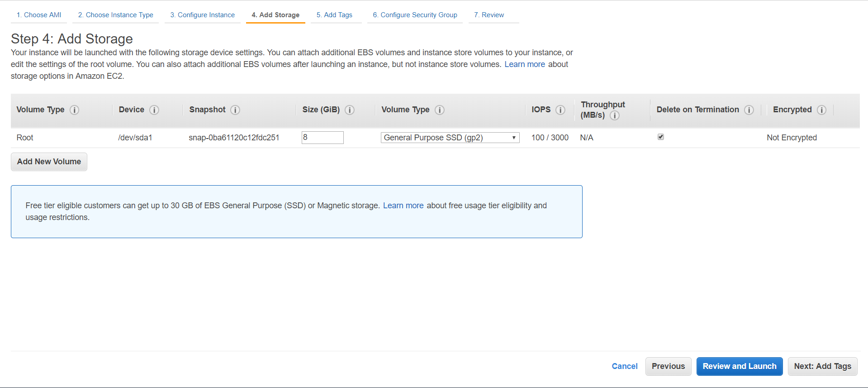Click Cancel link at the bottom

(x=625, y=366)
